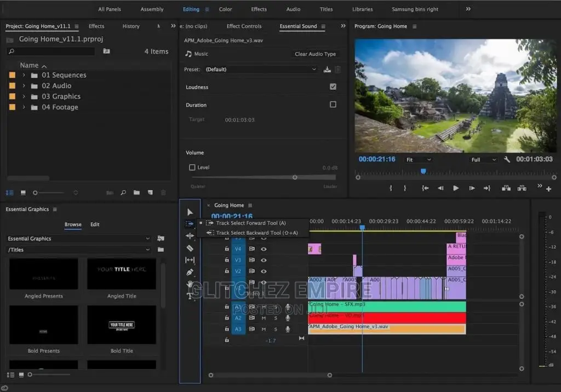Open Program monitor wrench settings
Screen dimensions: 561x392
tap(507, 159)
